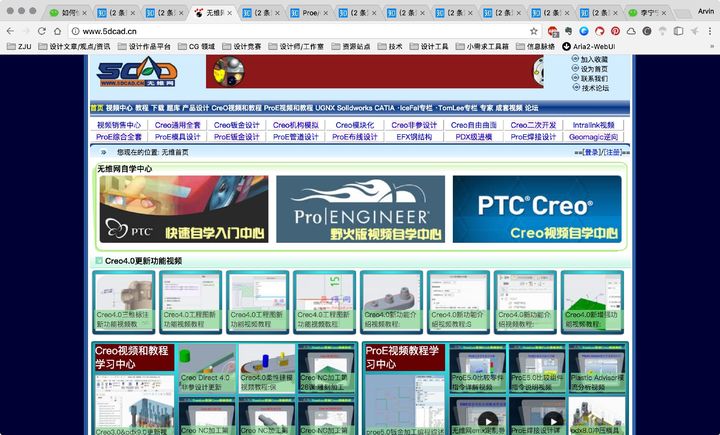Open the Creo4.0新增拔功 video thumbnail
The height and width of the screenshot is (435, 720).
point(592,302)
